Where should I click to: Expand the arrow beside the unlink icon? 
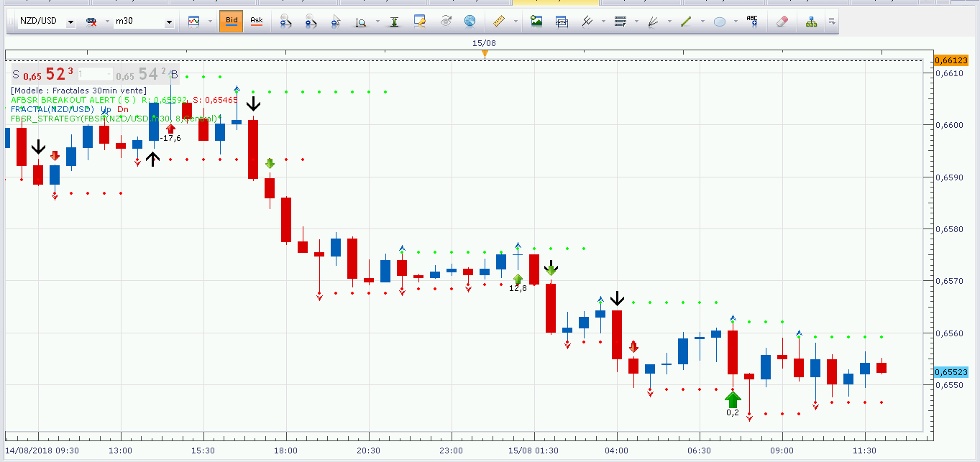point(107,22)
